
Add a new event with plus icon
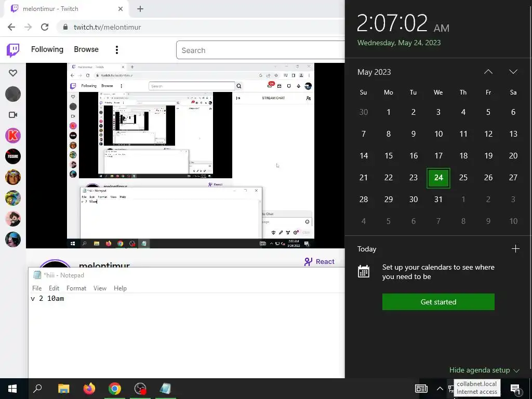click(x=515, y=249)
